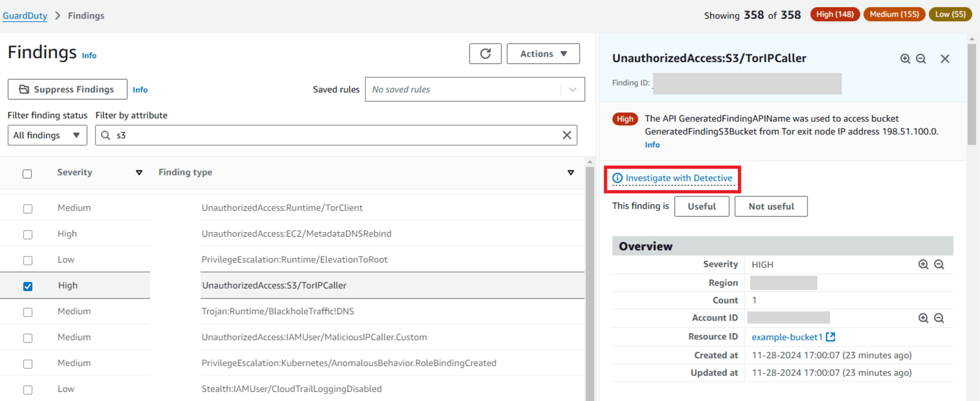Uncheck the UnauthorizedAccess:S3/TorIPCaller finding checkbox
The height and width of the screenshot is (401, 980).
tap(28, 286)
